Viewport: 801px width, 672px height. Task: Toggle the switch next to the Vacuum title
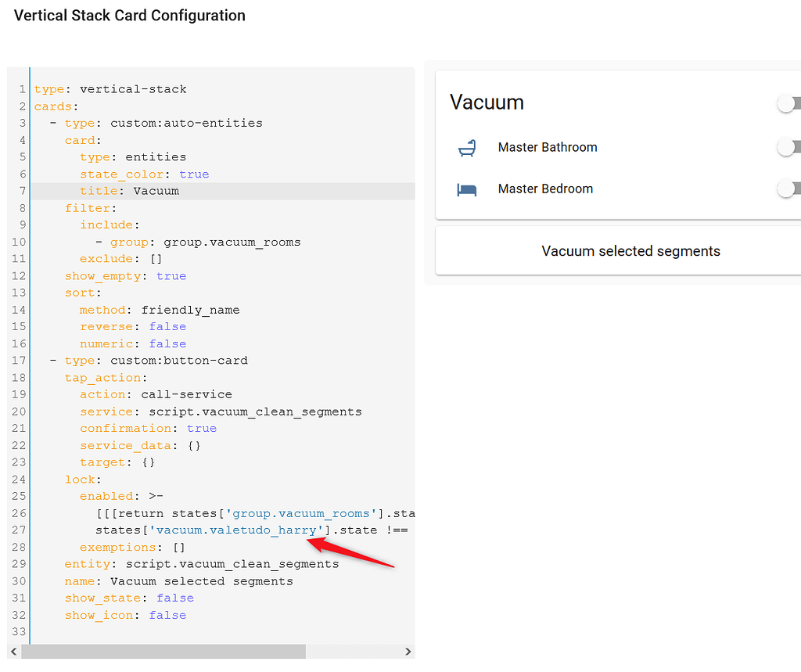(789, 102)
